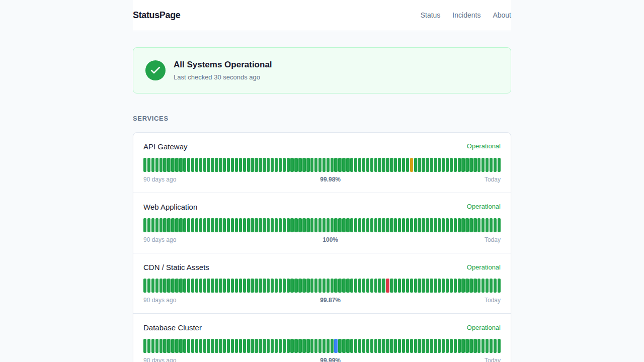Click the last bar in API Gateway timeline
The height and width of the screenshot is (362, 644).
coord(499,165)
